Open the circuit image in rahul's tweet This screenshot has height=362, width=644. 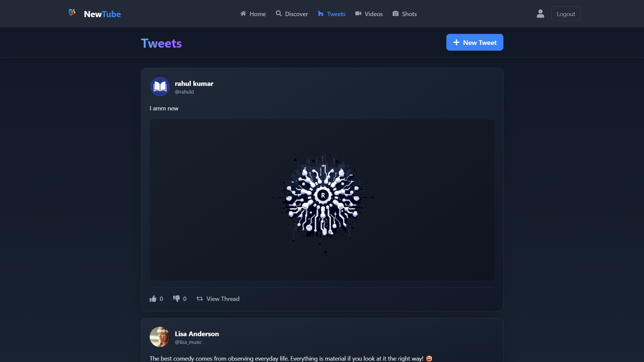[322, 200]
